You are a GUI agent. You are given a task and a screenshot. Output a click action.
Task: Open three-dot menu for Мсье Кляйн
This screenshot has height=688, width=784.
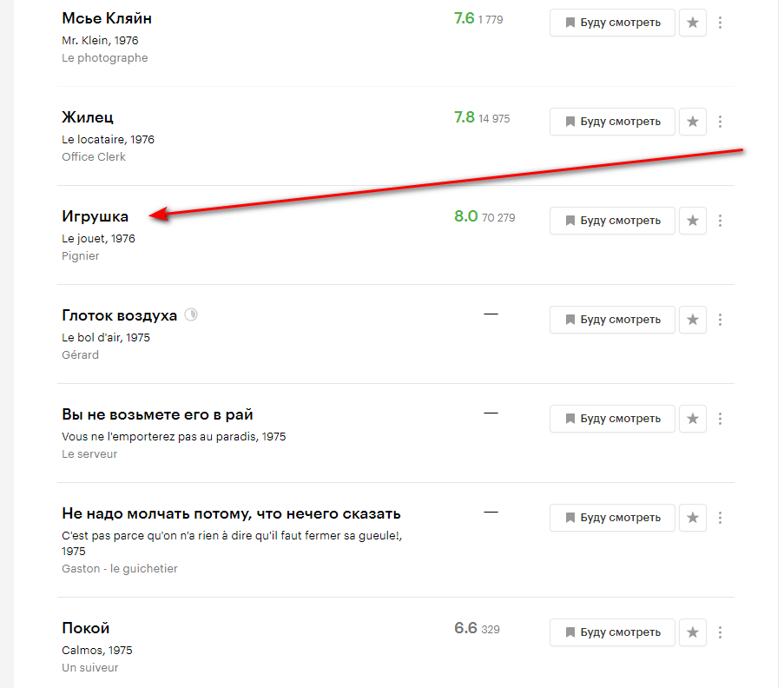pos(720,23)
